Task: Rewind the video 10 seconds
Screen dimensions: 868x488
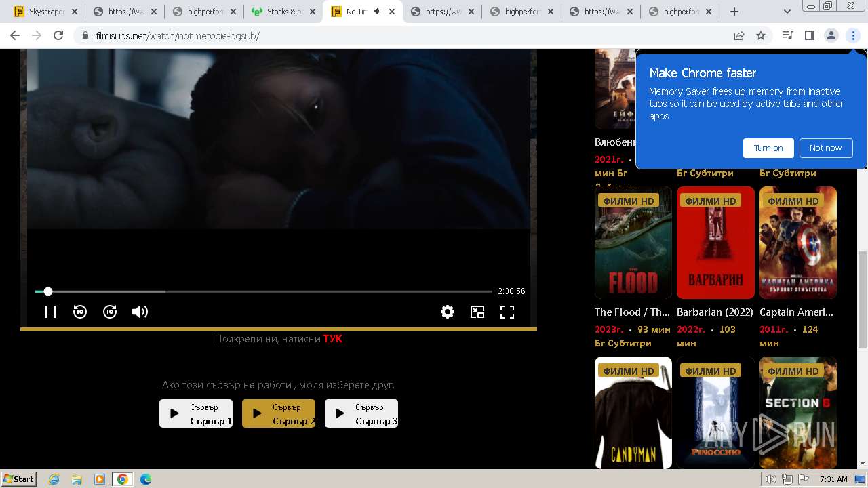Action: point(80,312)
